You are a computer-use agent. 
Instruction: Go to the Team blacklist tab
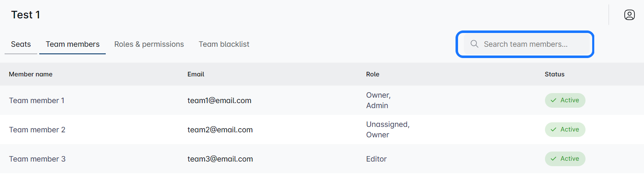pos(224,44)
